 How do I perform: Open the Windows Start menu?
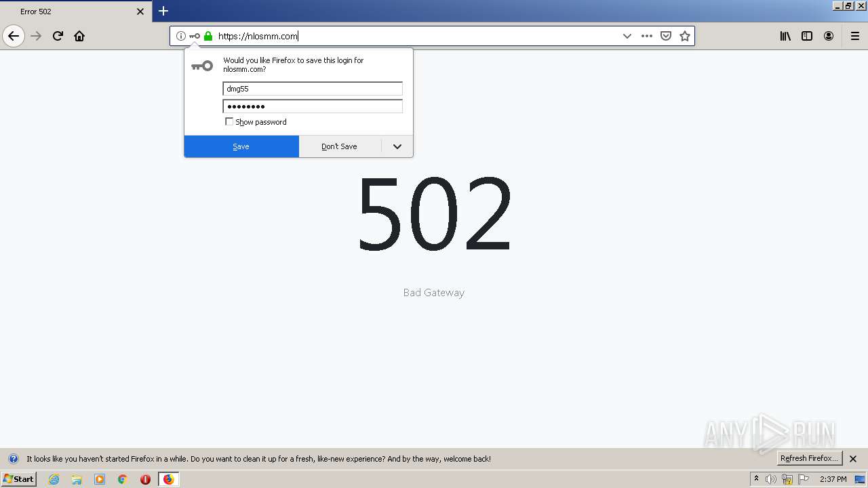tap(19, 479)
